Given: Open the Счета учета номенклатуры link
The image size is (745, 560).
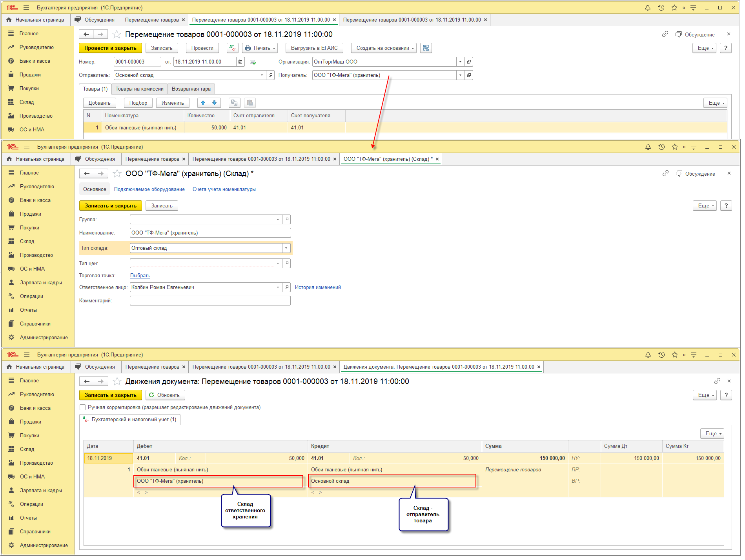Looking at the screenshot, I should [224, 189].
